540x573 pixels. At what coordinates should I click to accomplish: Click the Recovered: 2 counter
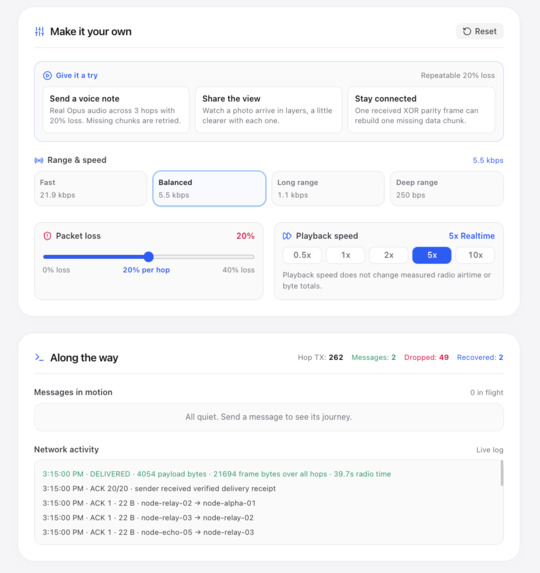tap(480, 357)
